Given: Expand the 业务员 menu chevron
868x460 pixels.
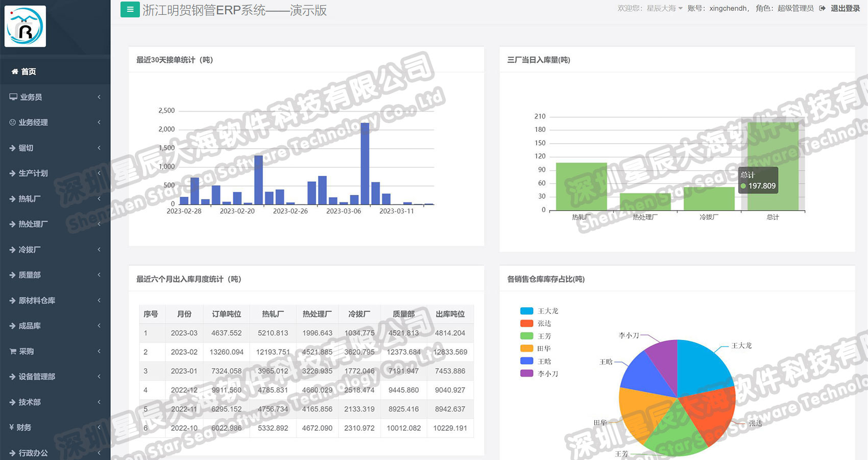Looking at the screenshot, I should pyautogui.click(x=99, y=97).
